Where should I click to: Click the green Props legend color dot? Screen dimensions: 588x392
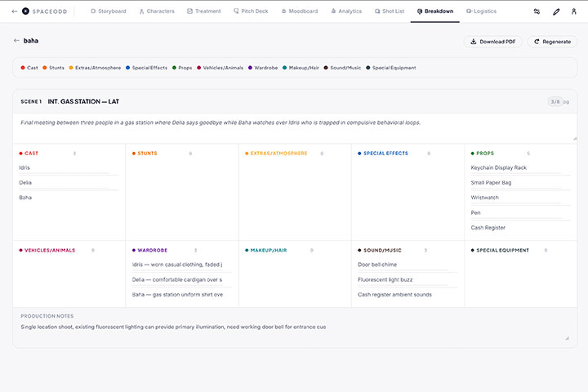174,68
